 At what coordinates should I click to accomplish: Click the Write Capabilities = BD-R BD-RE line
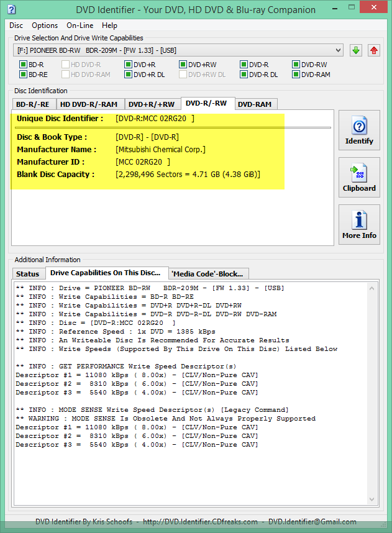pos(105,297)
